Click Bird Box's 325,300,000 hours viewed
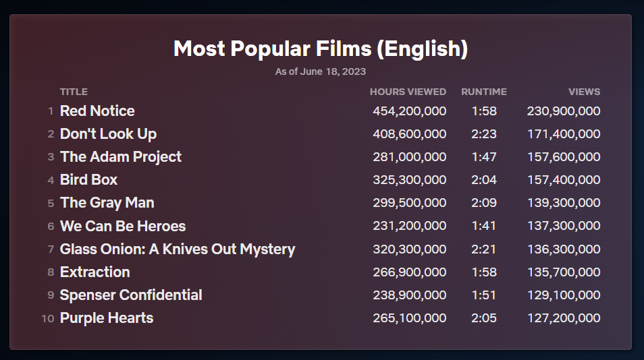Viewport: 644px width, 360px height. tap(409, 180)
